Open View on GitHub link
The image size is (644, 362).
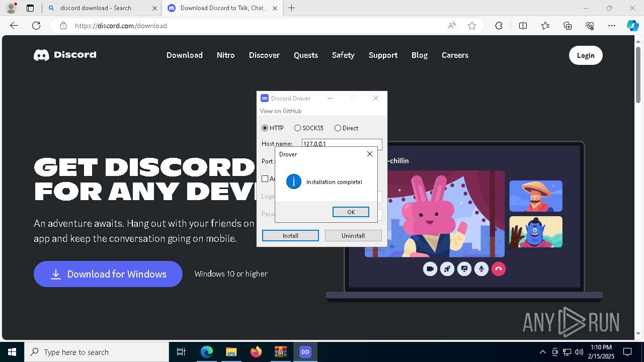(281, 111)
